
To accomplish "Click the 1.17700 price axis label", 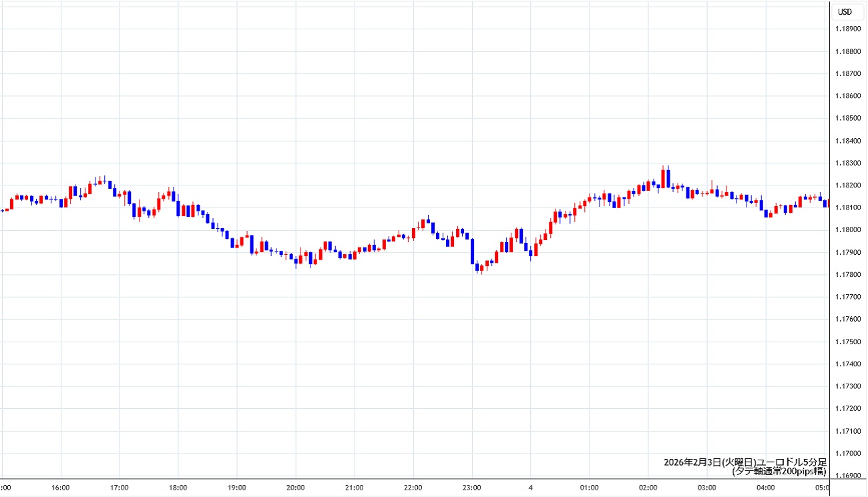I will [849, 297].
